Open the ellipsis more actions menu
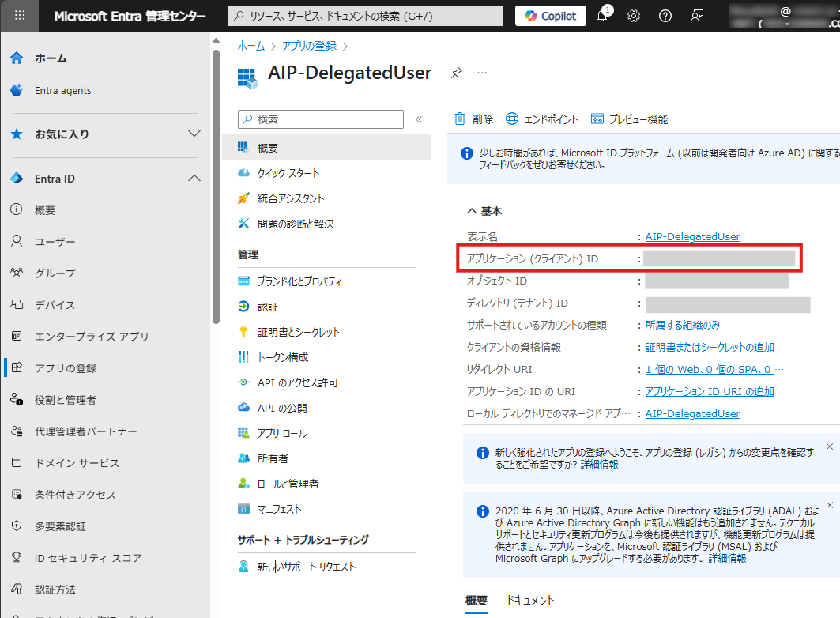840x618 pixels. click(x=482, y=73)
